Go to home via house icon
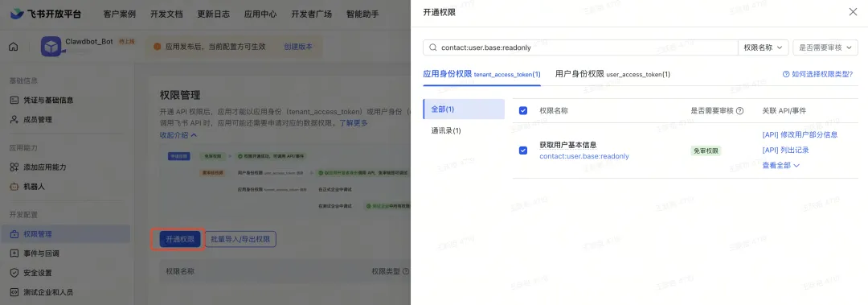Screen dimensions: 868x305 [14, 47]
